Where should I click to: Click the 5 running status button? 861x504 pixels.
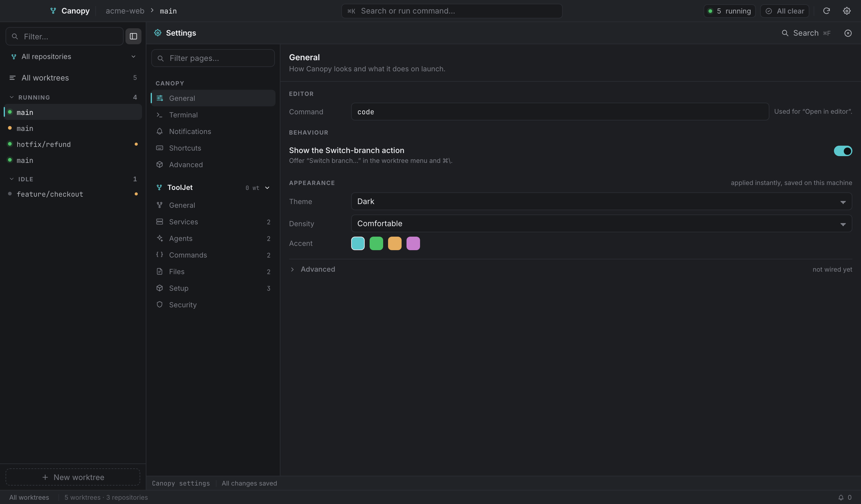(x=729, y=11)
